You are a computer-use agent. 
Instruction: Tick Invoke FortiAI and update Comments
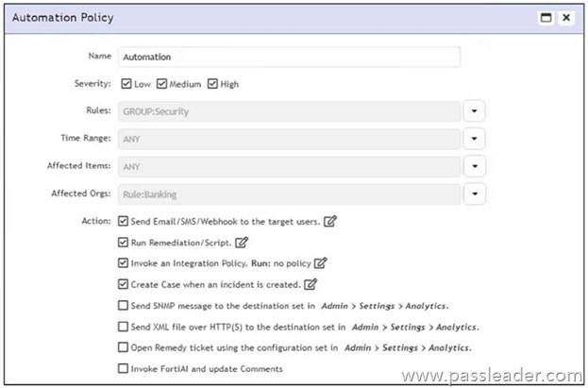point(125,368)
